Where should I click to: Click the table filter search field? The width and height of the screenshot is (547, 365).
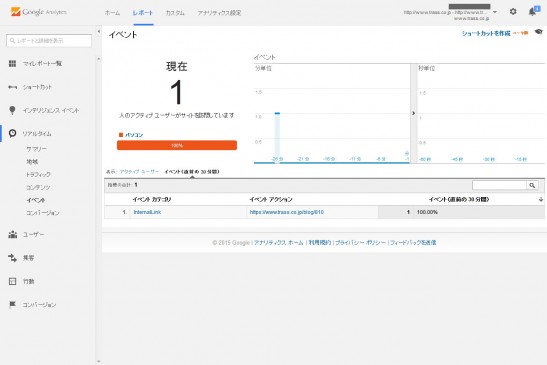499,185
